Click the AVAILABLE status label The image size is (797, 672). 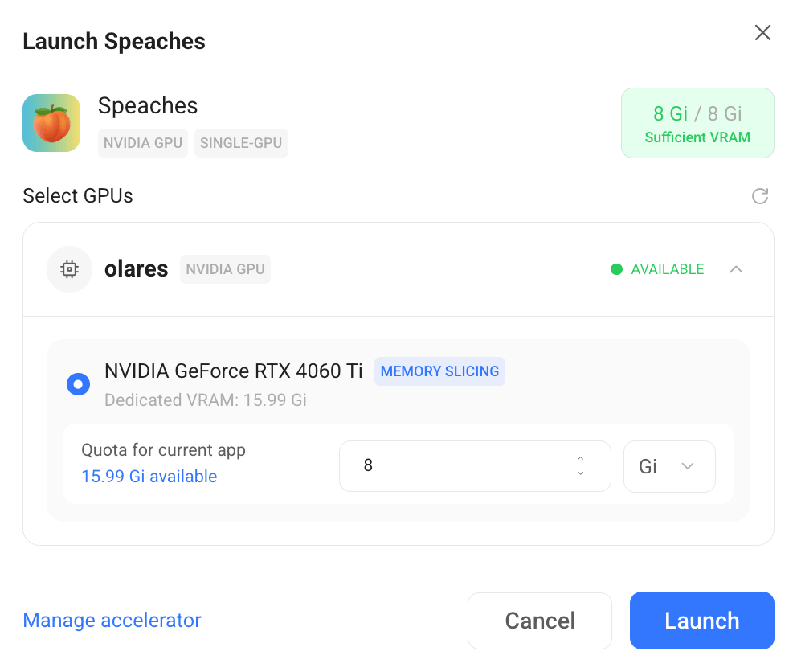coord(668,269)
